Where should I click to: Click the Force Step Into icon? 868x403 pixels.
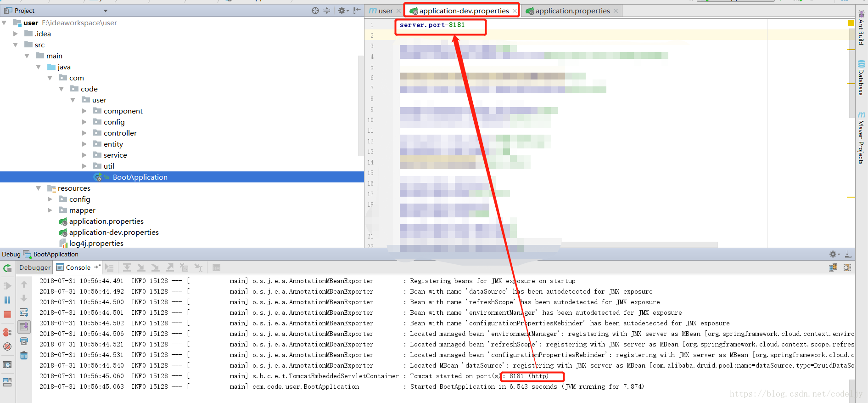click(x=156, y=267)
